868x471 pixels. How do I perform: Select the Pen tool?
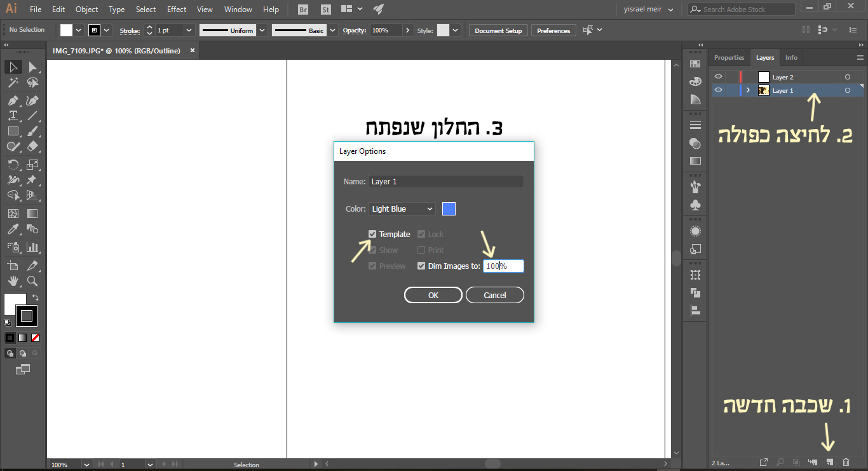pyautogui.click(x=13, y=101)
